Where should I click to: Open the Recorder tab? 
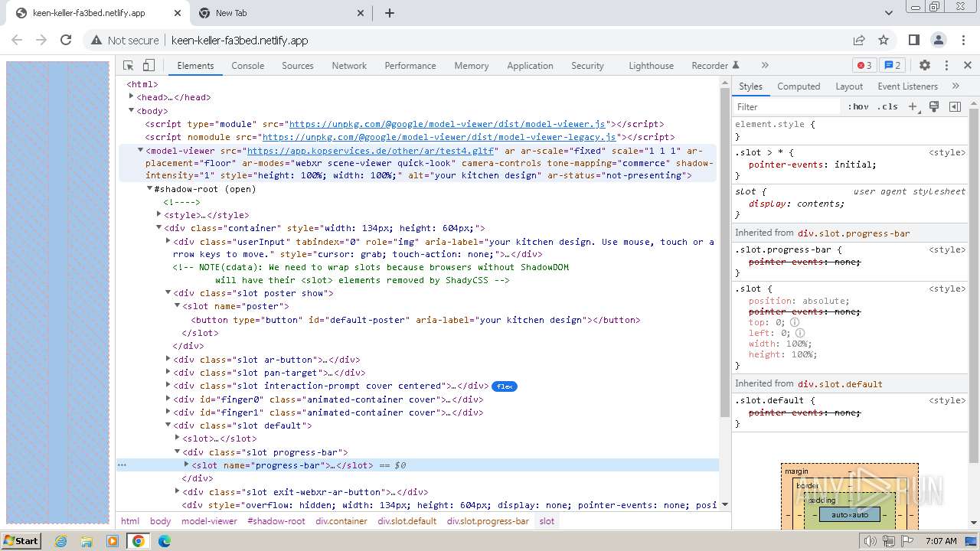point(715,66)
